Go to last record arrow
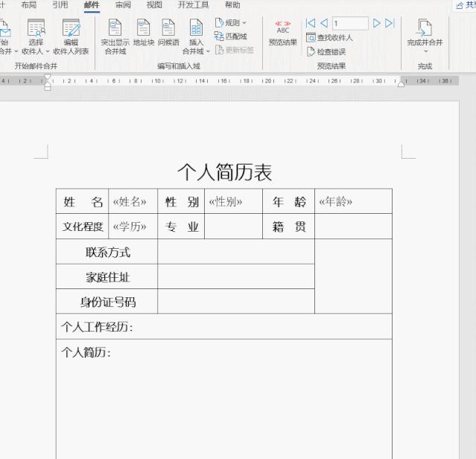The height and width of the screenshot is (459, 476). [390, 23]
